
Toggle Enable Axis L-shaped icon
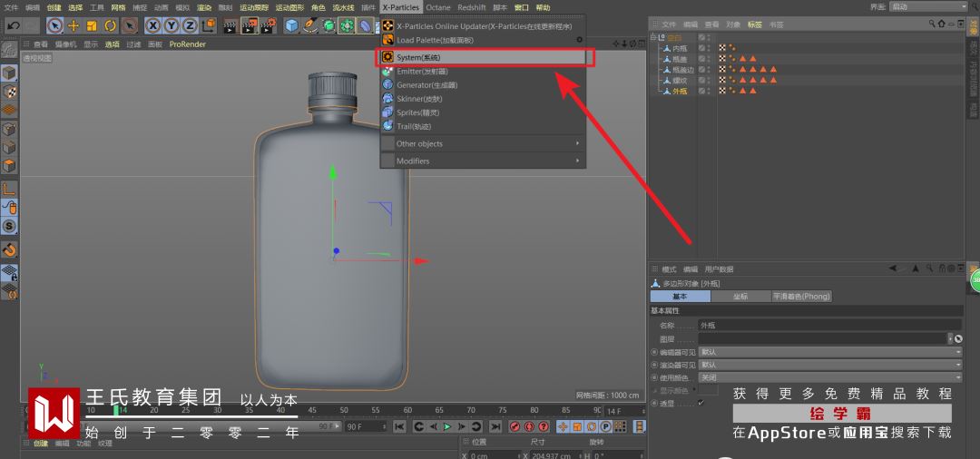tap(9, 189)
